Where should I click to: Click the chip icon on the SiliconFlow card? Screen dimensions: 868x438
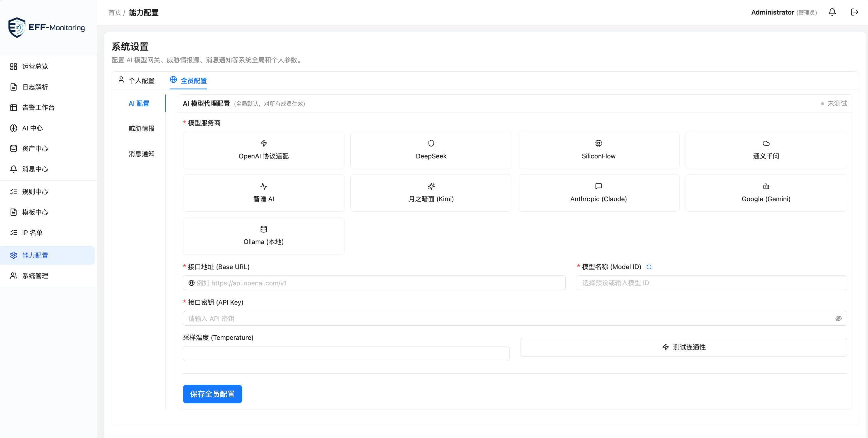(598, 143)
